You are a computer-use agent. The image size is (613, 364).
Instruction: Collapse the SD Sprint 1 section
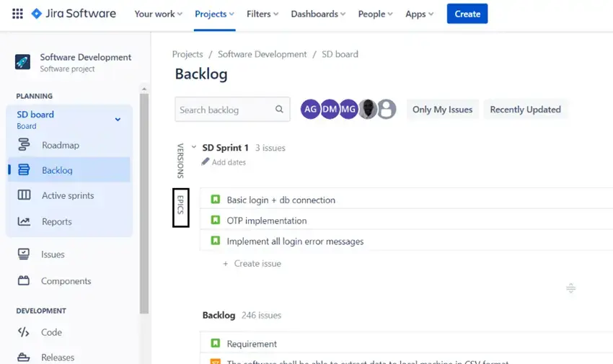tap(193, 148)
